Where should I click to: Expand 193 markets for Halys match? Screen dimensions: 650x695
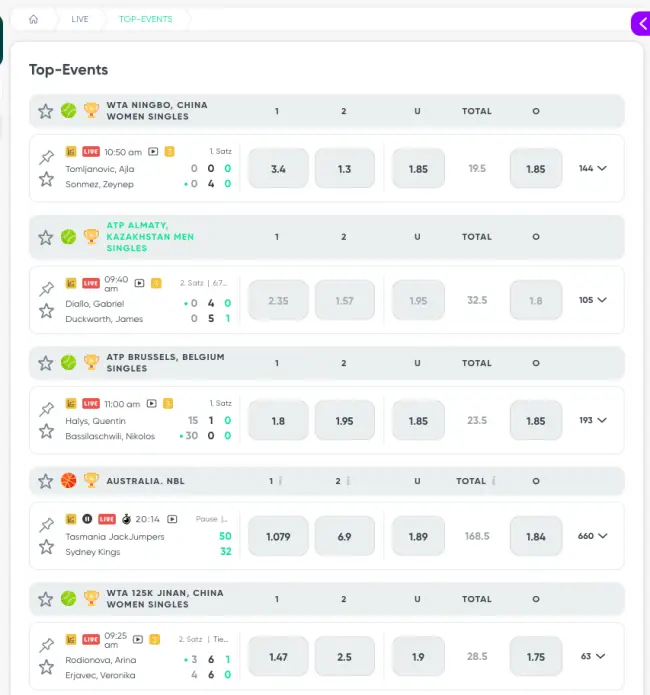tap(592, 420)
